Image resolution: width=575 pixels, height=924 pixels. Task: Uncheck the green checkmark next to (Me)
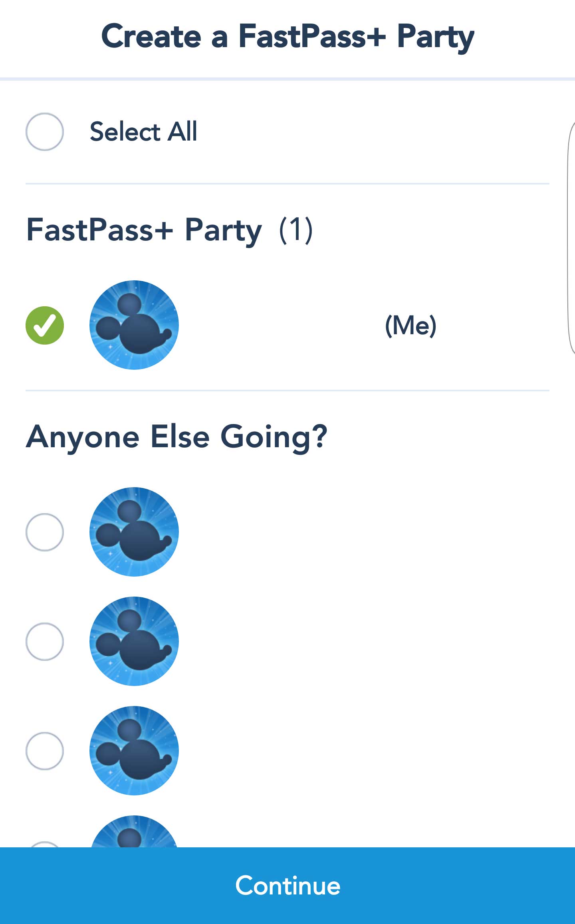(44, 325)
